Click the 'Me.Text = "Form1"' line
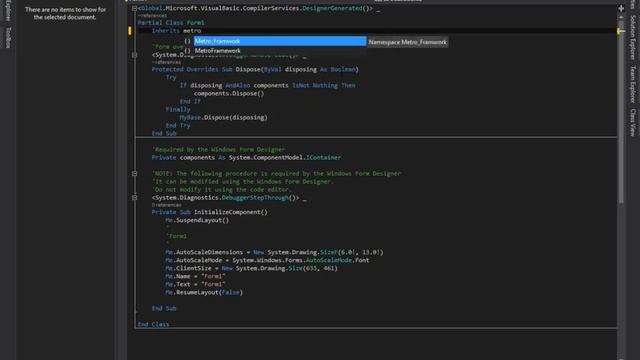This screenshot has width=640, height=360. (196, 284)
